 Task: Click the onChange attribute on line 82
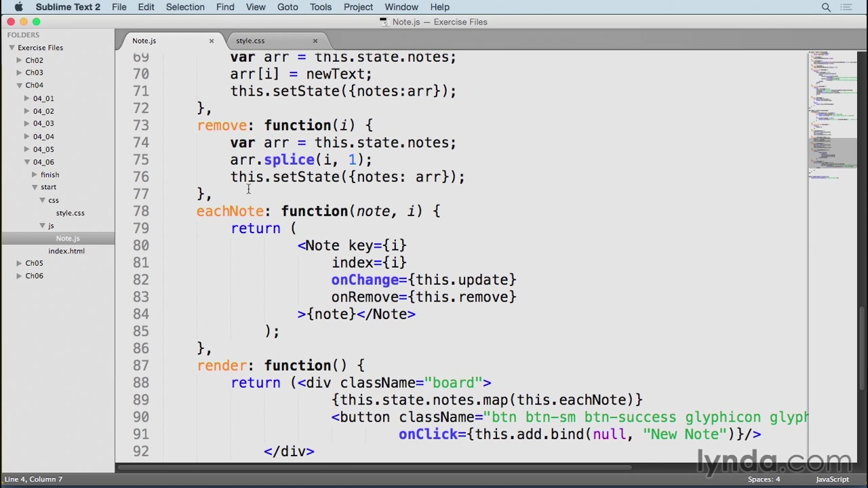(x=365, y=280)
